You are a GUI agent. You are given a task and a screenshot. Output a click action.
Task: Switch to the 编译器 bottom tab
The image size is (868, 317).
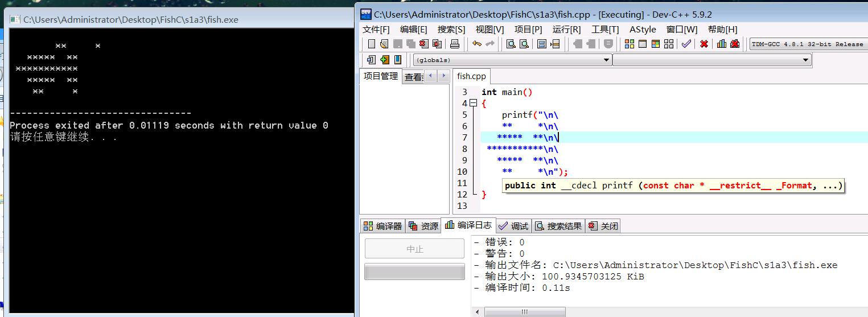pyautogui.click(x=382, y=226)
